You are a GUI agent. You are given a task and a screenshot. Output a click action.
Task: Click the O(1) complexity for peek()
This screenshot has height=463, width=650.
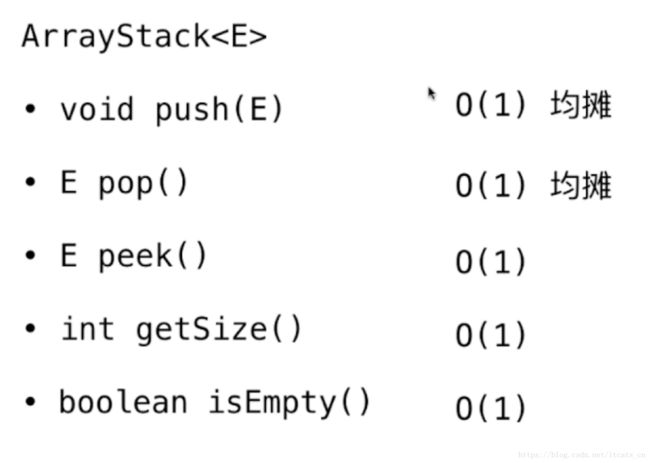point(490,262)
